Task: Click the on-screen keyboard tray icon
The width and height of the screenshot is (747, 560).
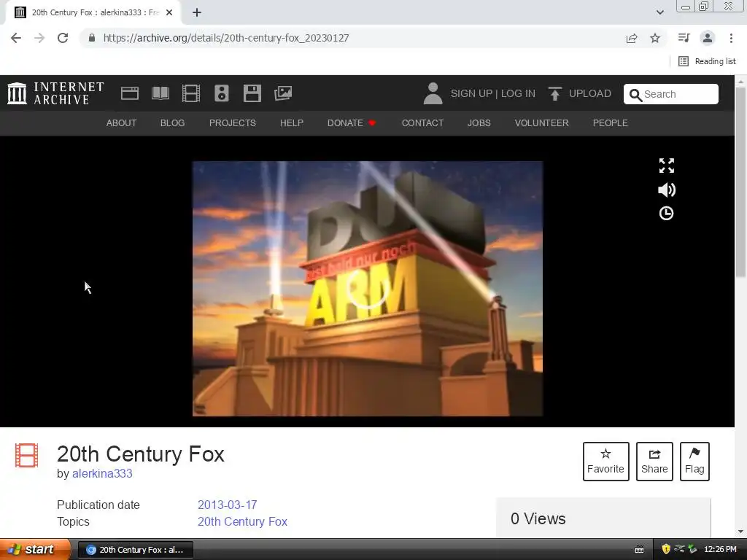Action: click(x=639, y=550)
